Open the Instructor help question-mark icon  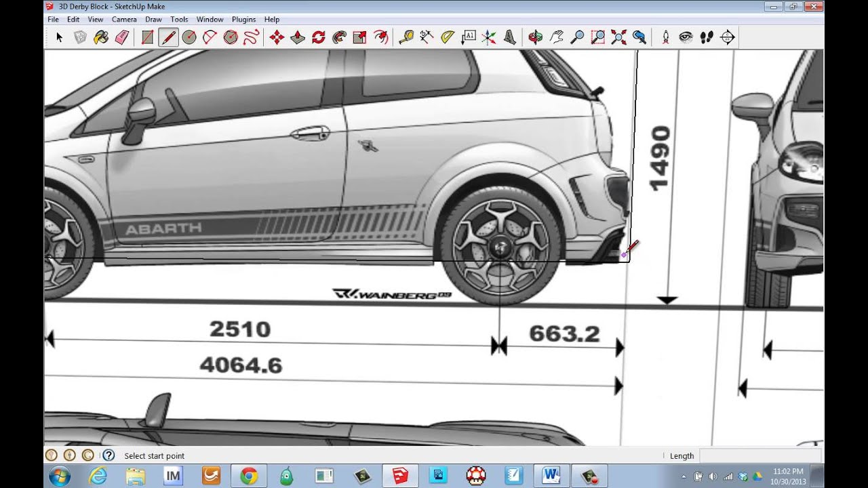pyautogui.click(x=108, y=455)
